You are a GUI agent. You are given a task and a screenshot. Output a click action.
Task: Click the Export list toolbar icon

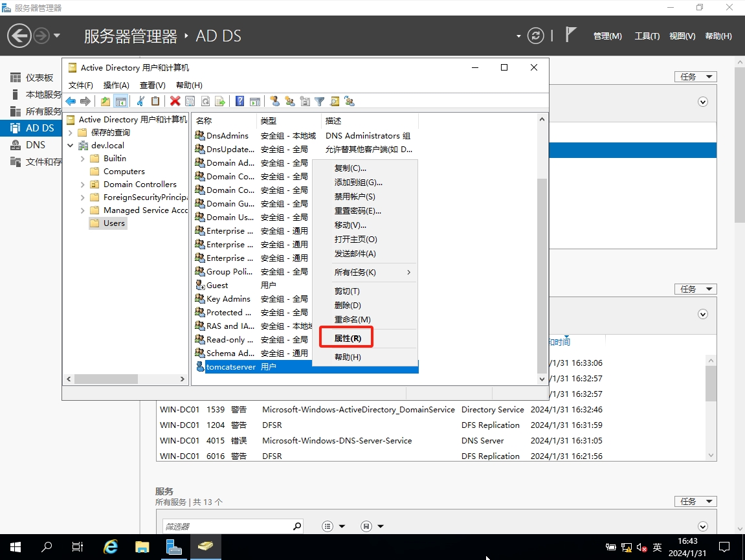click(x=220, y=101)
